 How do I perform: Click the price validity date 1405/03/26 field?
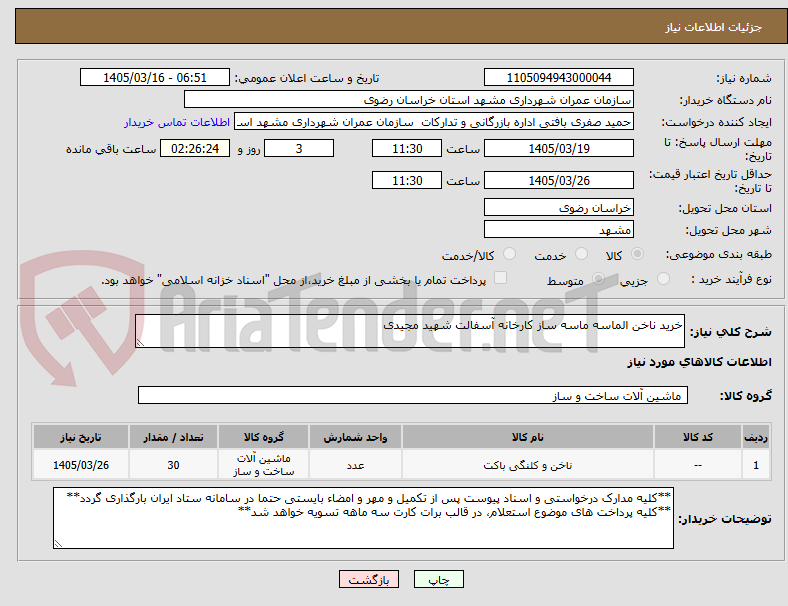(558, 180)
